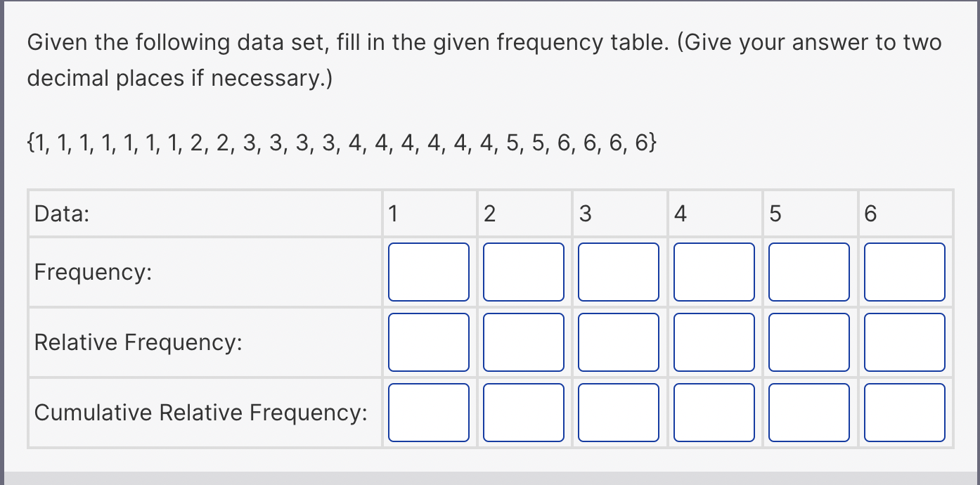The height and width of the screenshot is (485, 980).
Task: Select the Relative Frequency field under column 6
Action: [904, 342]
